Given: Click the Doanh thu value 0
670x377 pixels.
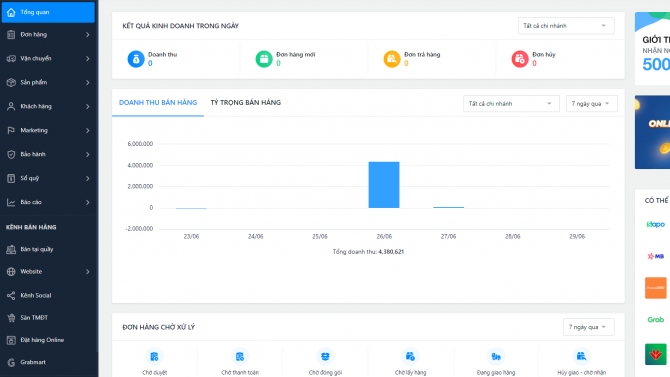Looking at the screenshot, I should coord(150,63).
